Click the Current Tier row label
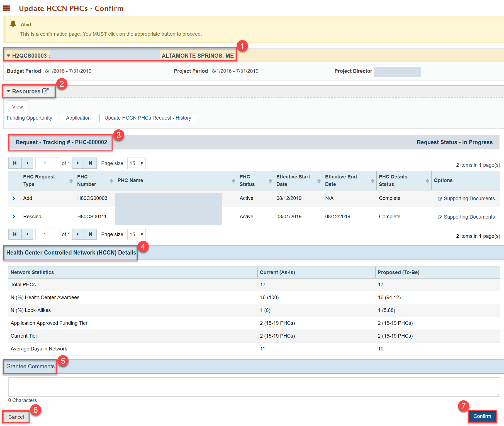The height and width of the screenshot is (426, 504). pos(24,336)
